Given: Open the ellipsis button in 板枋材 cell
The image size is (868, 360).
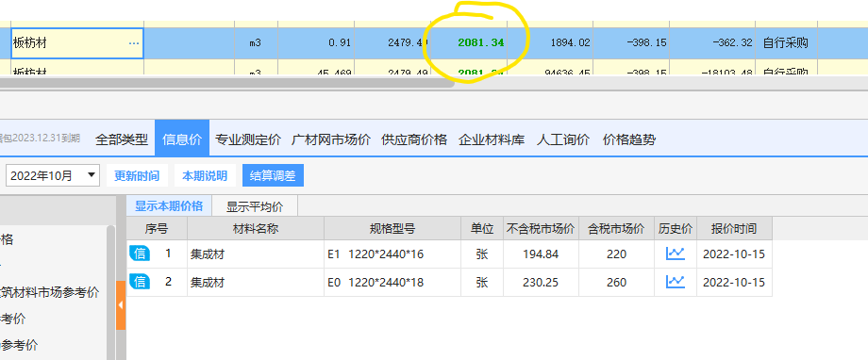Looking at the screenshot, I should 134,43.
